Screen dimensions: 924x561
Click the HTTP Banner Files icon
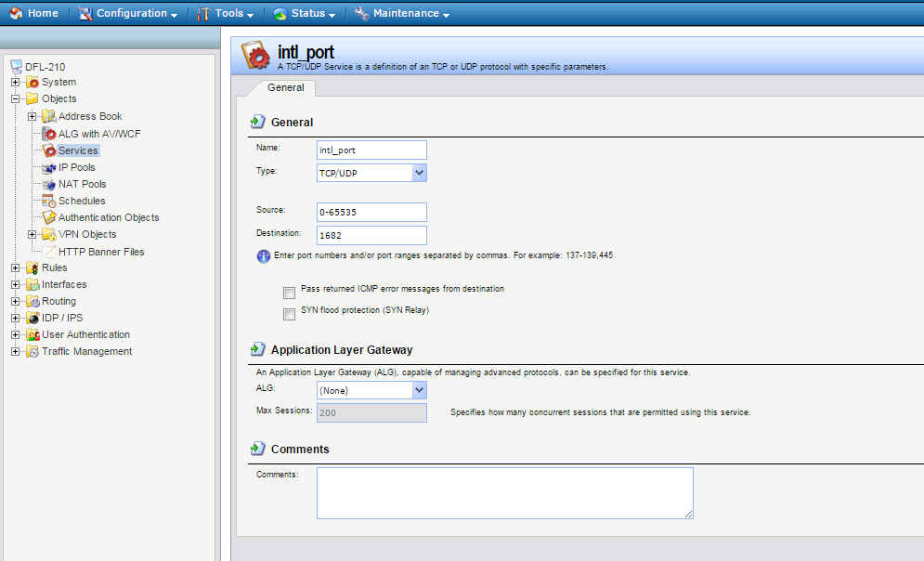pyautogui.click(x=49, y=252)
